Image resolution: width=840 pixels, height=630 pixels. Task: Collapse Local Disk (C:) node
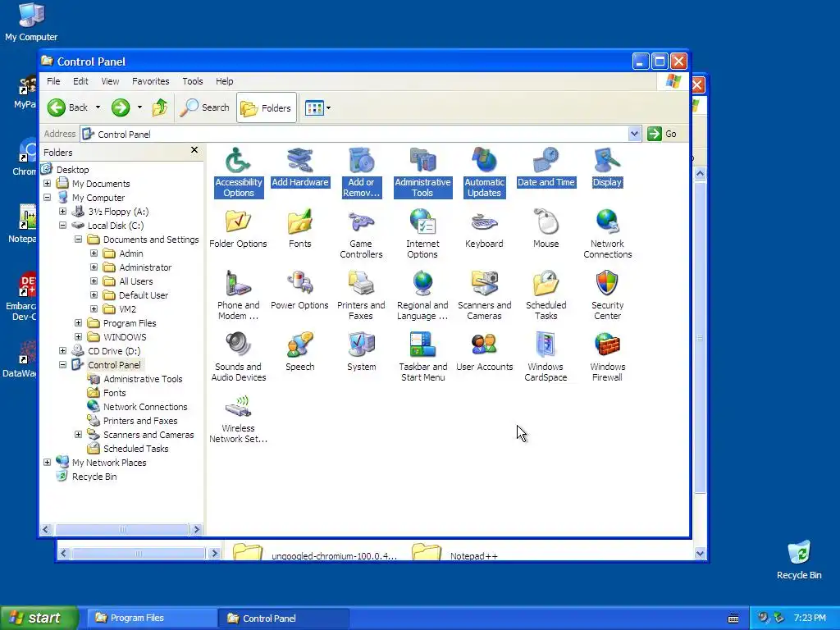pos(62,225)
